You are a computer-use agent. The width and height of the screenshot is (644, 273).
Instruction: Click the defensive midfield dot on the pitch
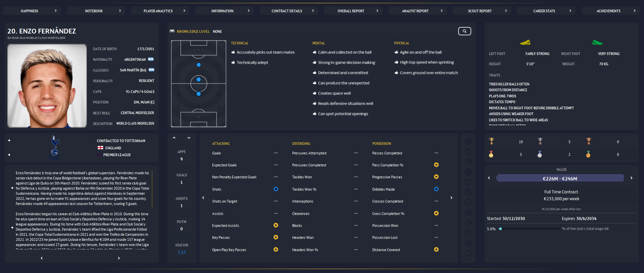coord(198,94)
